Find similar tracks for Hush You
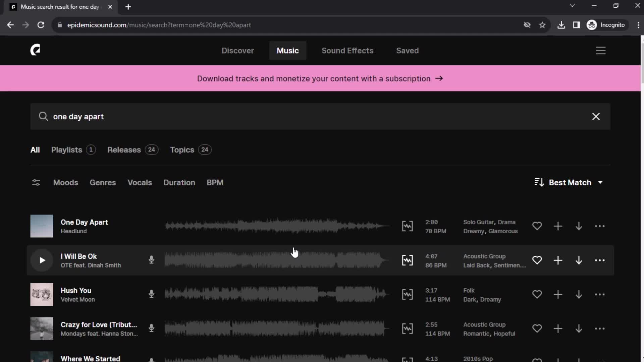The image size is (644, 362). click(407, 295)
